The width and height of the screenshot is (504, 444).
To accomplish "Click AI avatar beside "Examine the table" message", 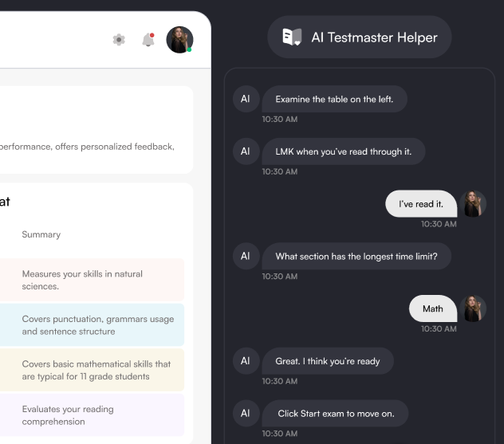I will [x=245, y=99].
